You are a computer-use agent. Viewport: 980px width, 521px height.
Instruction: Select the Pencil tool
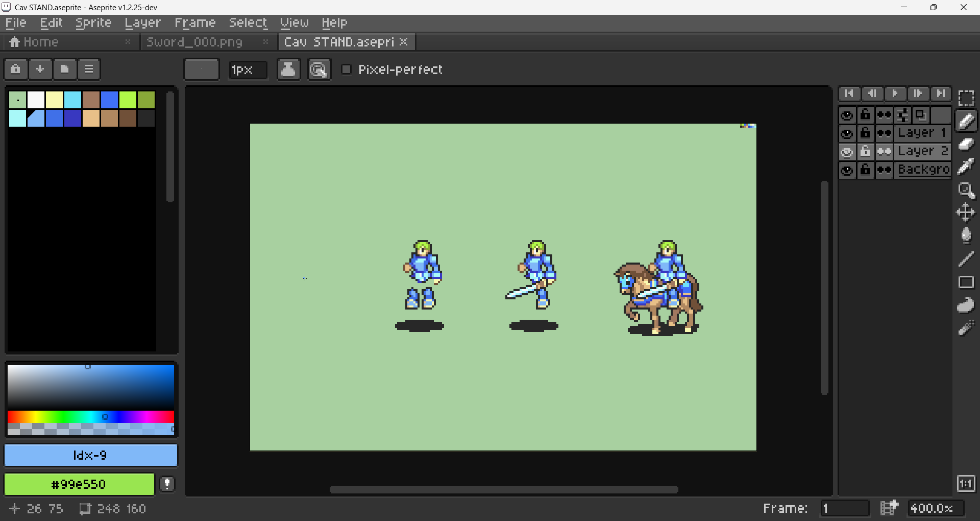click(x=966, y=121)
